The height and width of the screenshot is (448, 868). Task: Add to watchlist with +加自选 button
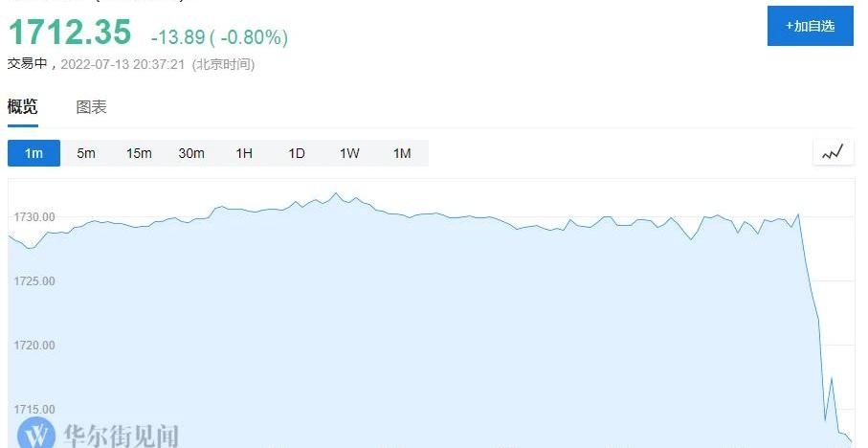[810, 26]
